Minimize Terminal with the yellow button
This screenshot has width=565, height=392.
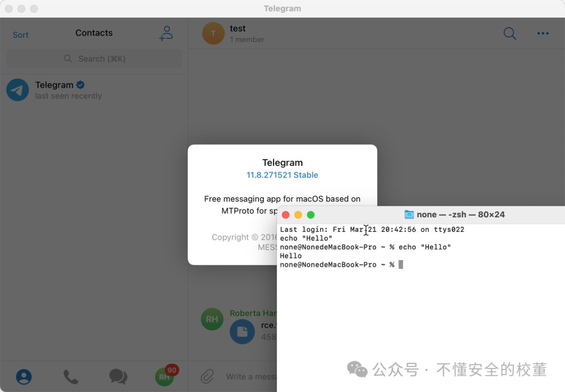click(298, 215)
